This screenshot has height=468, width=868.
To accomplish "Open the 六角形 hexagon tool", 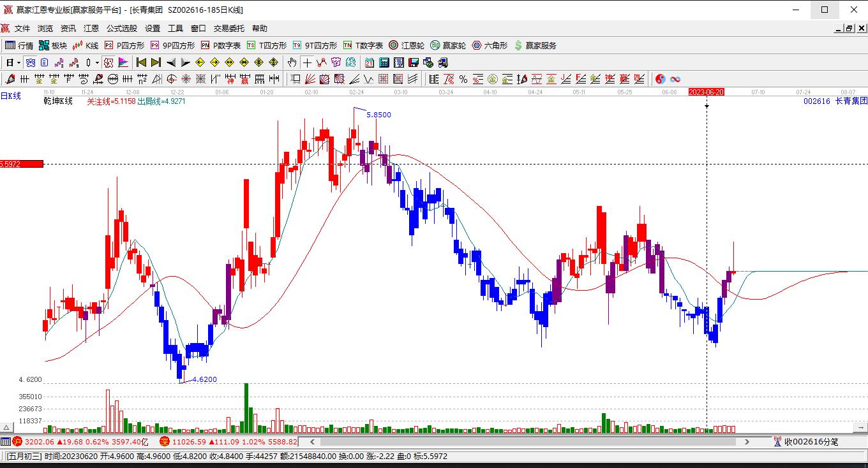I will 490,45.
